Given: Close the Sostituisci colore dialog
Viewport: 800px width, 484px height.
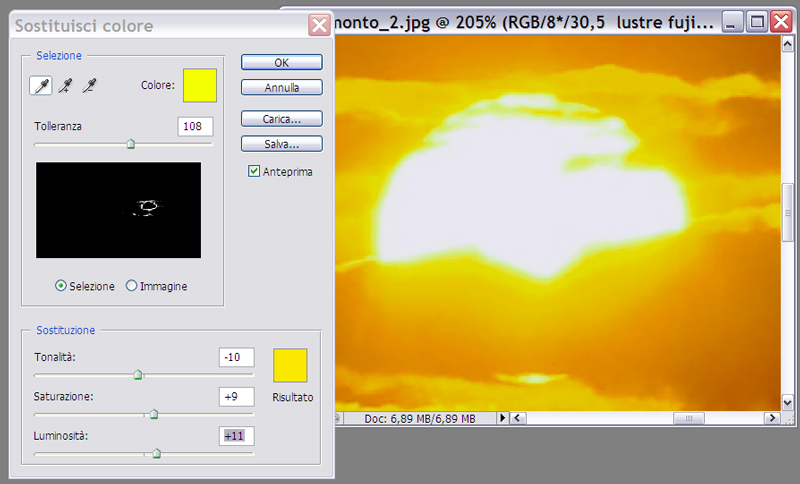Looking at the screenshot, I should [x=318, y=25].
